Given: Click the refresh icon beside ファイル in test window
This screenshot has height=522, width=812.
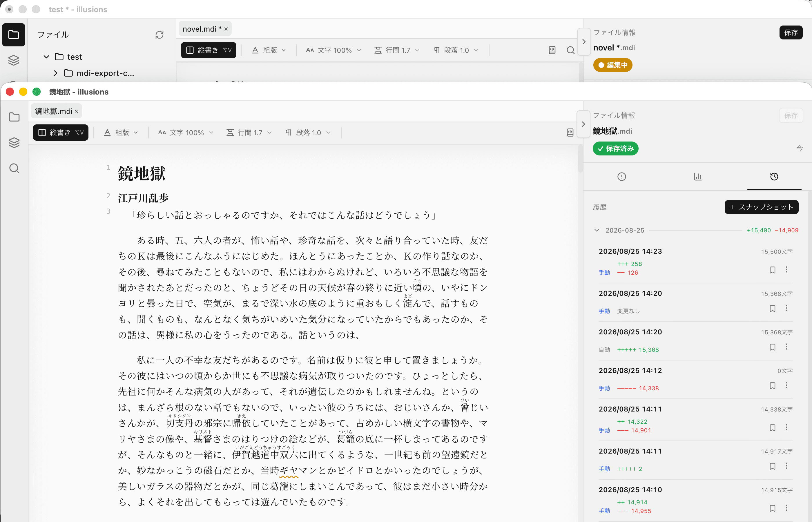Looking at the screenshot, I should pos(159,35).
